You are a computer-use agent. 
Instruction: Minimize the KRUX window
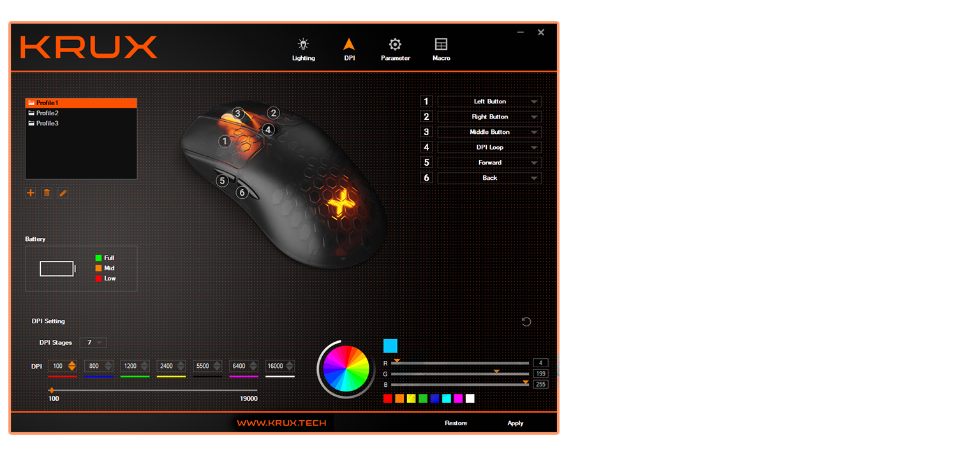pos(521,33)
